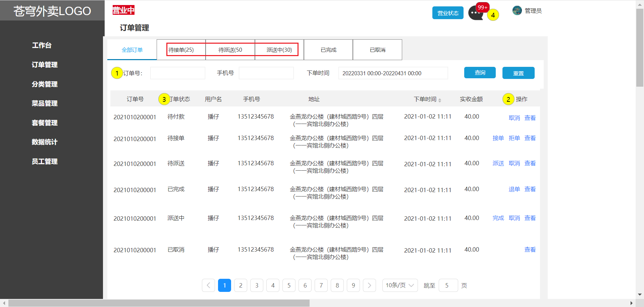This screenshot has width=644, height=307.
Task: Switch to the 待接单(25) tab
Action: 181,50
